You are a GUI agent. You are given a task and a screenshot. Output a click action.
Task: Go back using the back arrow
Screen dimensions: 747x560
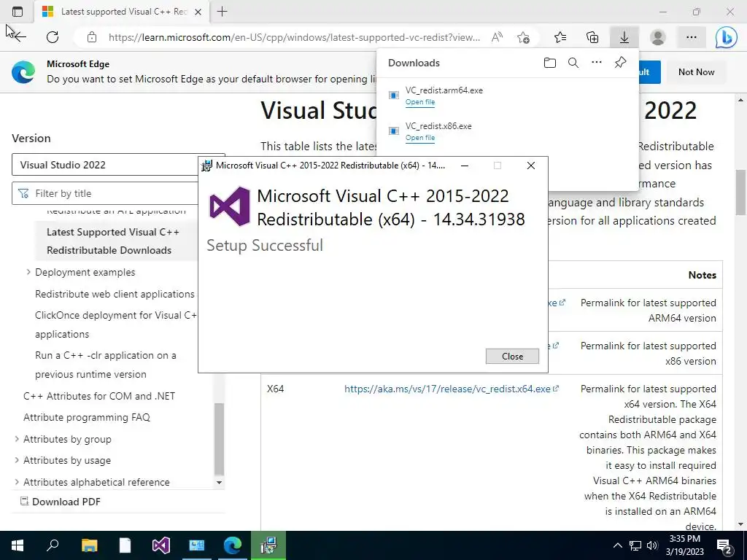(19, 37)
